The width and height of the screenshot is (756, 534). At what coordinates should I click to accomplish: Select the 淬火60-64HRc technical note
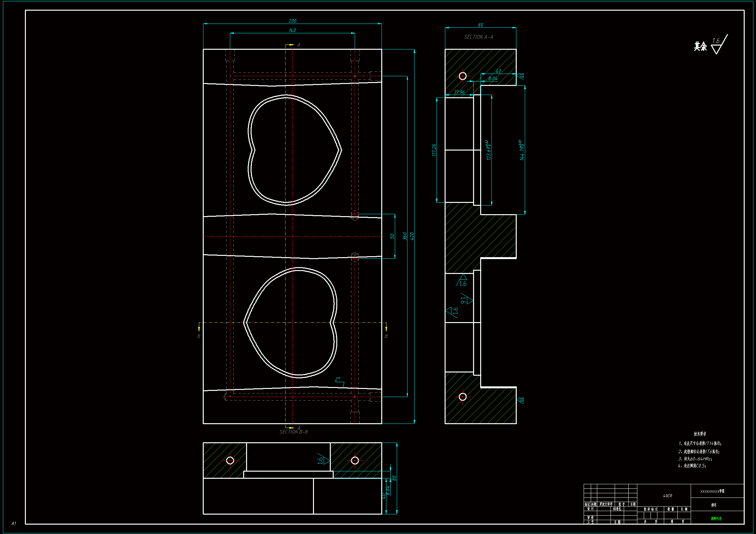pos(695,459)
